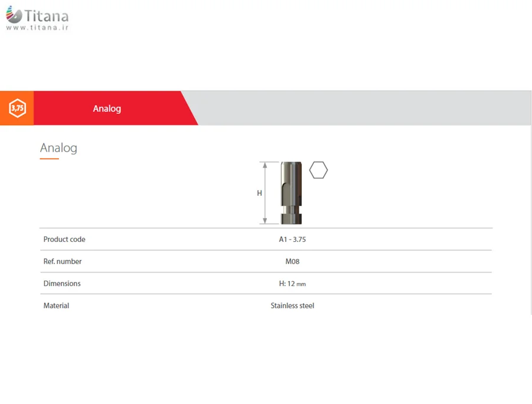
Task: Click the orange underline below Analog heading
Action: pyautogui.click(x=49, y=158)
